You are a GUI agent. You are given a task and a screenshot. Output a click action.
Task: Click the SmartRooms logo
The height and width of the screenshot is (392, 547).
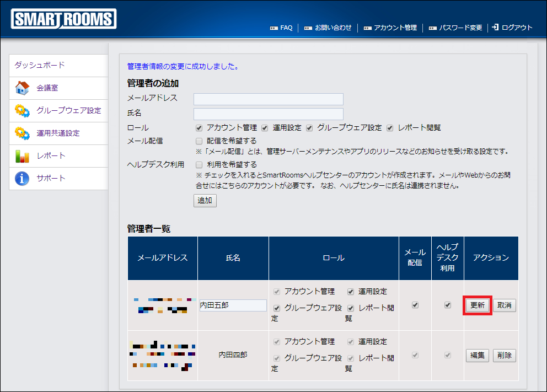[x=63, y=19]
